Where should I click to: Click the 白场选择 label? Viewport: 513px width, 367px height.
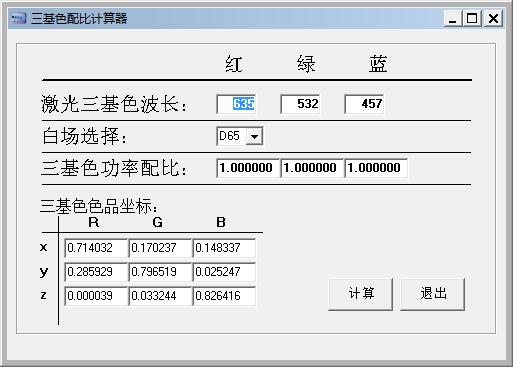click(84, 136)
